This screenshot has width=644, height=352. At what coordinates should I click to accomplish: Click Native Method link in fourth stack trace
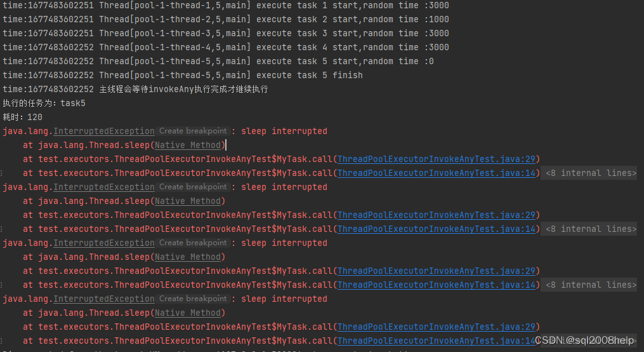coord(188,313)
